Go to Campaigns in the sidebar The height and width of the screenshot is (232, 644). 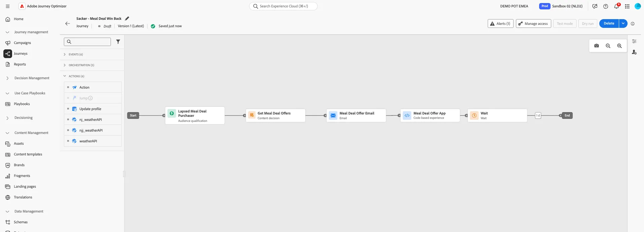[22, 43]
